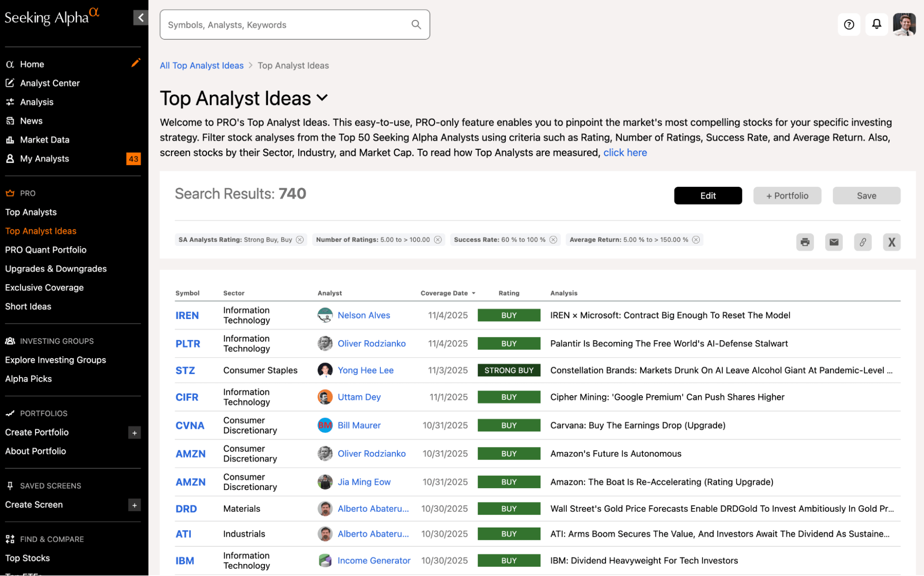Expand the Create Portfolio plus control
924x576 pixels.
(134, 433)
